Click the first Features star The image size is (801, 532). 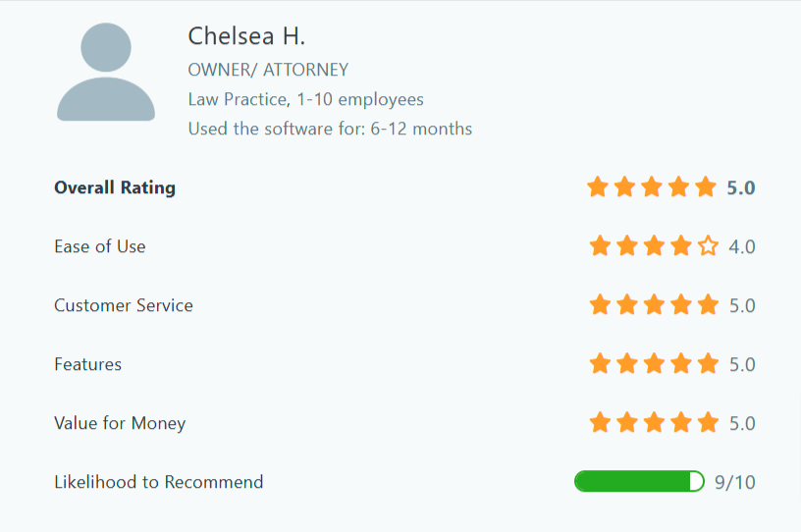pos(600,364)
